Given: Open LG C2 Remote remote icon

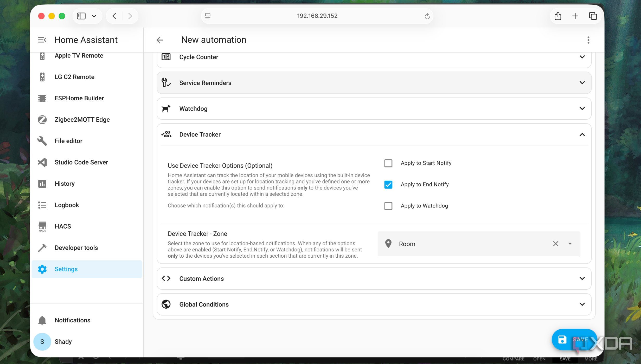Looking at the screenshot, I should (x=42, y=77).
